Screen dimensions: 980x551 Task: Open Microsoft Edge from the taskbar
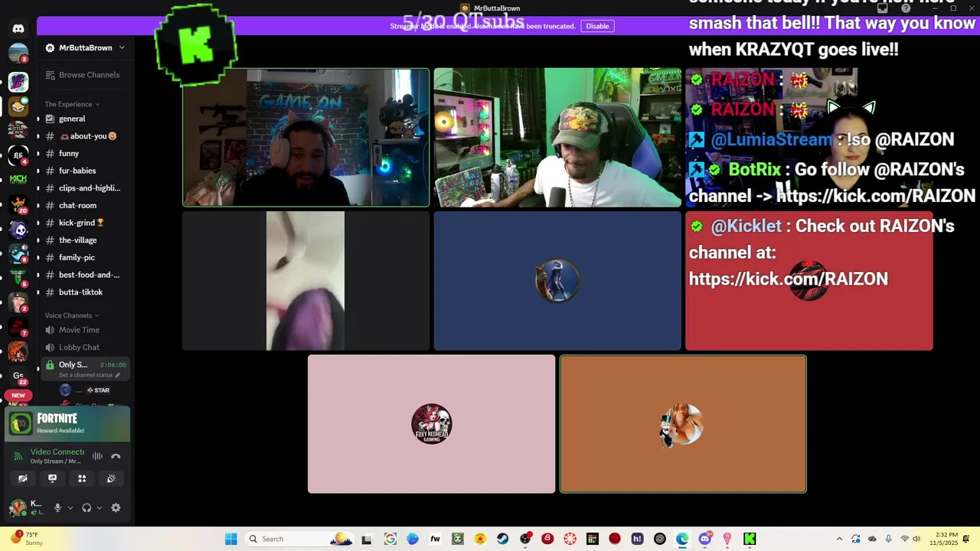pyautogui.click(x=682, y=539)
